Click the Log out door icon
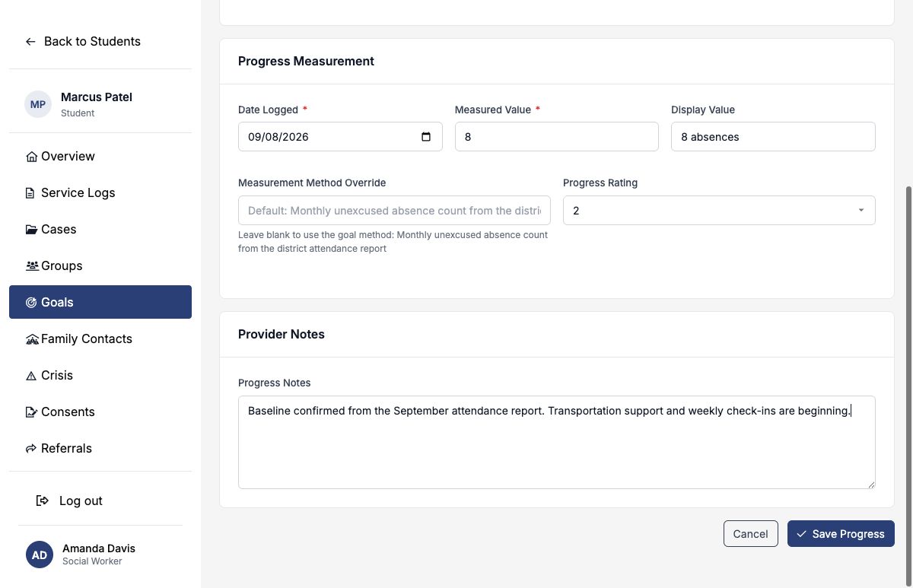913x588 pixels. [x=43, y=501]
